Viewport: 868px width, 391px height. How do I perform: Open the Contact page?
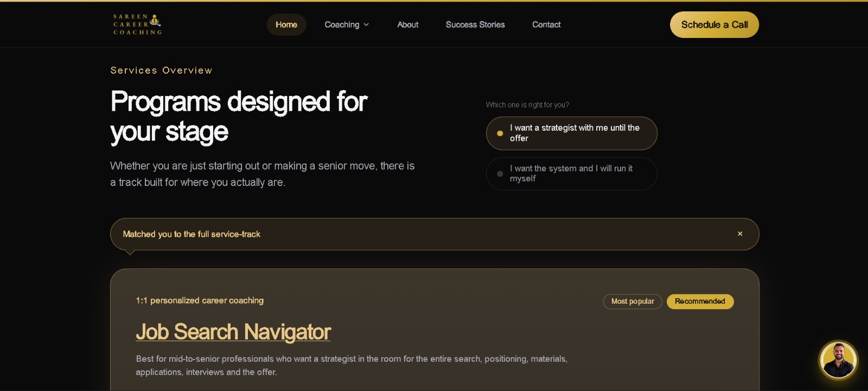546,24
